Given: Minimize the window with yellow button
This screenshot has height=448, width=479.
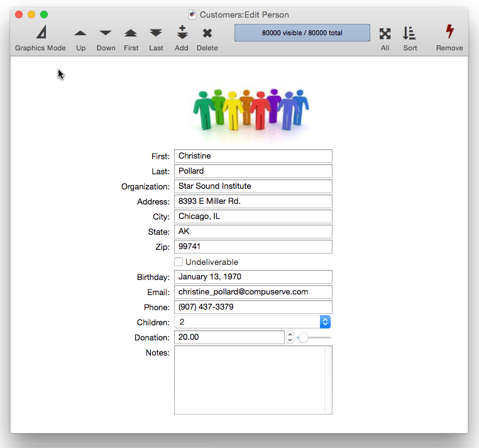Looking at the screenshot, I should point(31,14).
